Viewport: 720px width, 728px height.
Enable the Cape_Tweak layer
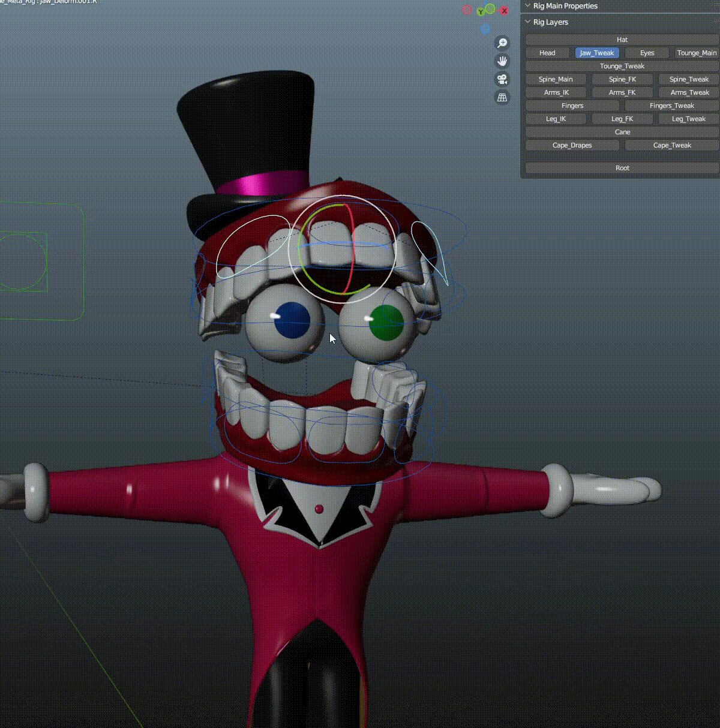pyautogui.click(x=672, y=145)
